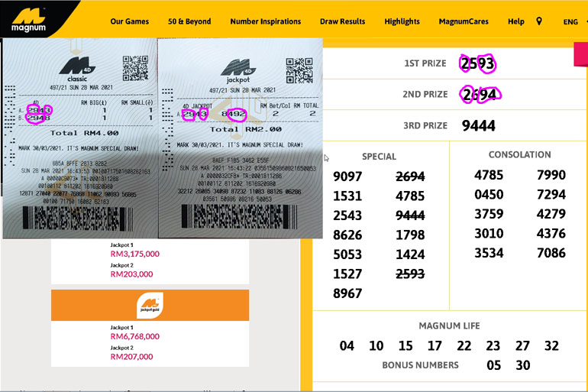Click the location pin icon
The width and height of the screenshot is (588, 392).
(539, 21)
